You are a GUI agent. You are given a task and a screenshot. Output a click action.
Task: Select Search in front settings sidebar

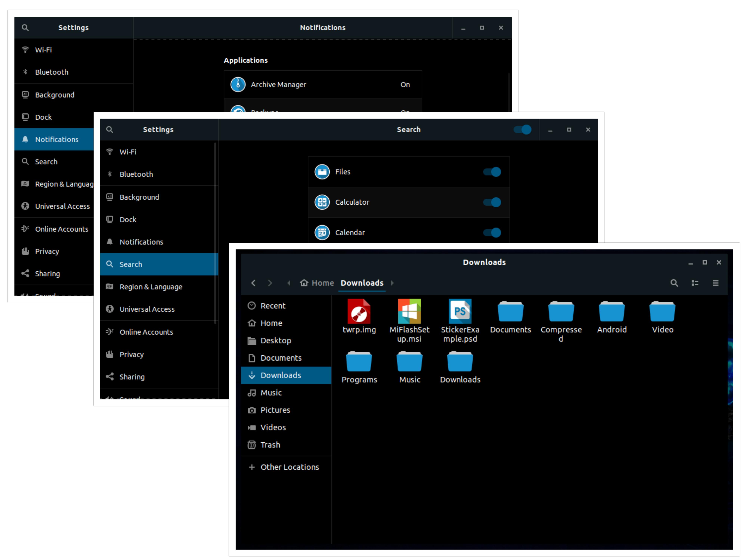point(159,264)
